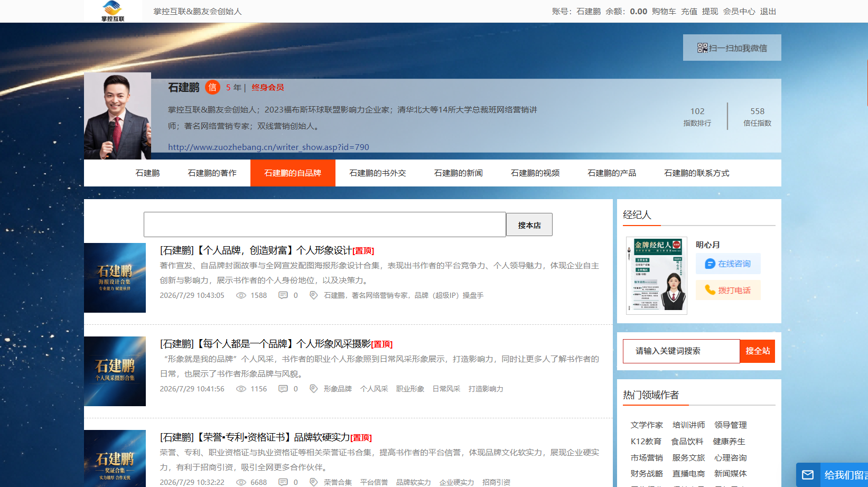Viewport: 868px width, 487px height.
Task: Click the 培训讲师 category link
Action: [688, 425]
